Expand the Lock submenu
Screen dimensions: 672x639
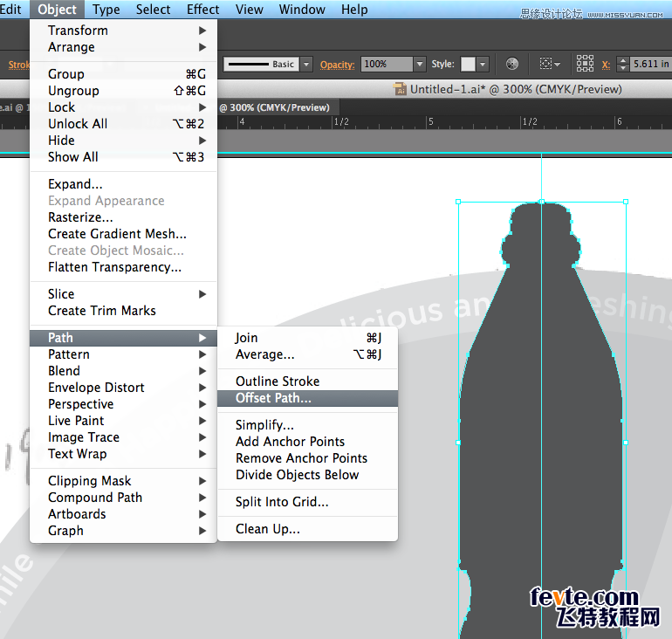[x=123, y=107]
